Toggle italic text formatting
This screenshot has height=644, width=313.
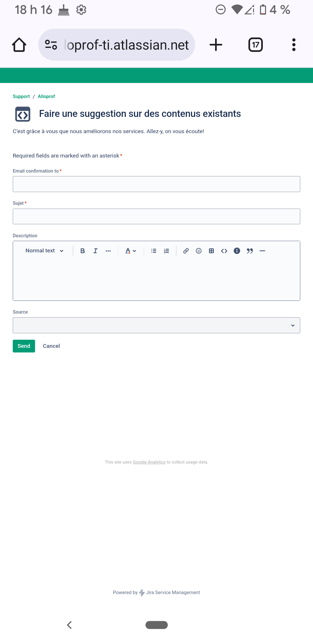95,251
